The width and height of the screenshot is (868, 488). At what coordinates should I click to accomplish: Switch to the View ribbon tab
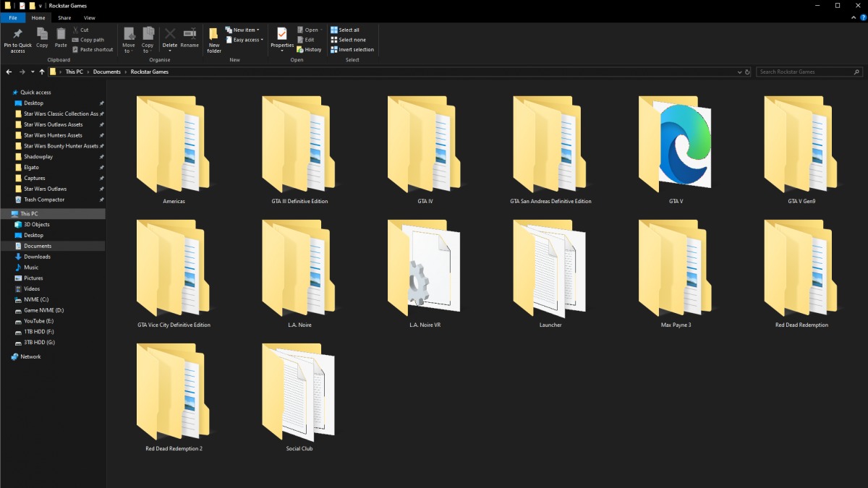pyautogui.click(x=89, y=17)
